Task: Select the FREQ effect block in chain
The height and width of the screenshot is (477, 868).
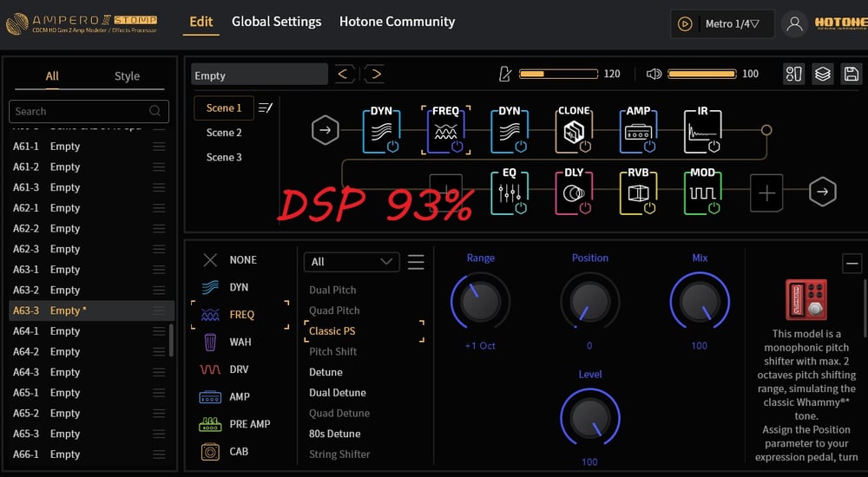Action: tap(445, 129)
